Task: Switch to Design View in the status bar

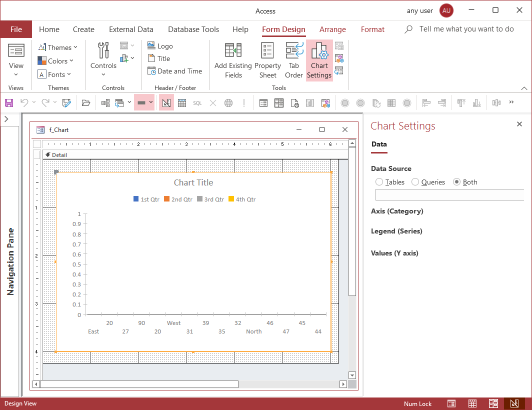Action: tap(513, 403)
